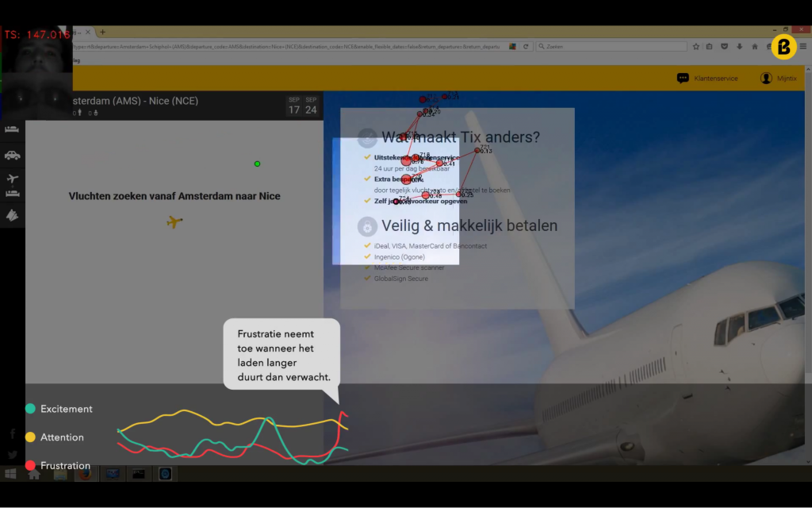Image resolution: width=812 pixels, height=508 pixels.
Task: Switch to Firefox on the taskbar
Action: pos(86,474)
